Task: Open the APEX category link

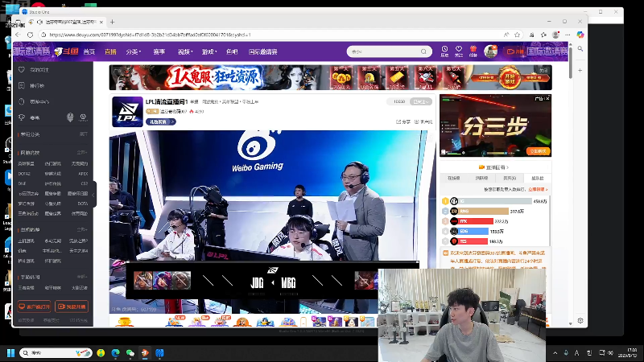Action: 83,174
